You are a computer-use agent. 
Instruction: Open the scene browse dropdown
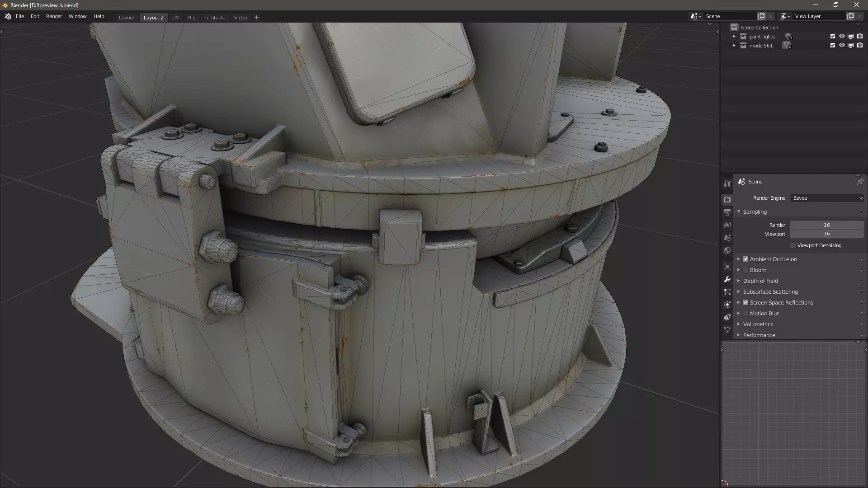click(x=696, y=16)
